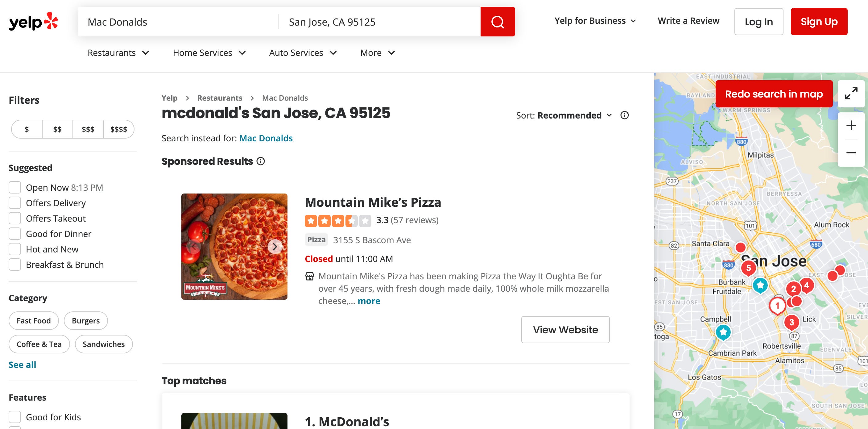Enable the Open Now filter
This screenshot has width=868, height=429.
pyautogui.click(x=15, y=188)
